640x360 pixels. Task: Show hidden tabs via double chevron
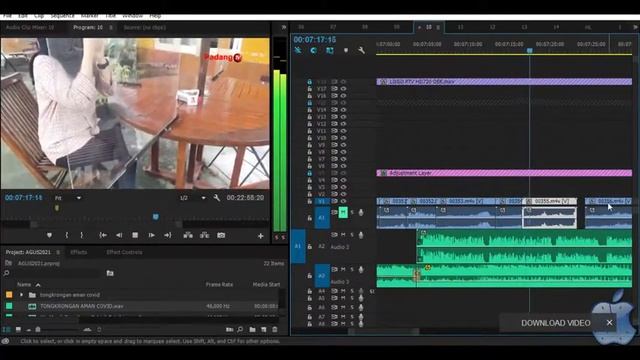click(x=284, y=27)
